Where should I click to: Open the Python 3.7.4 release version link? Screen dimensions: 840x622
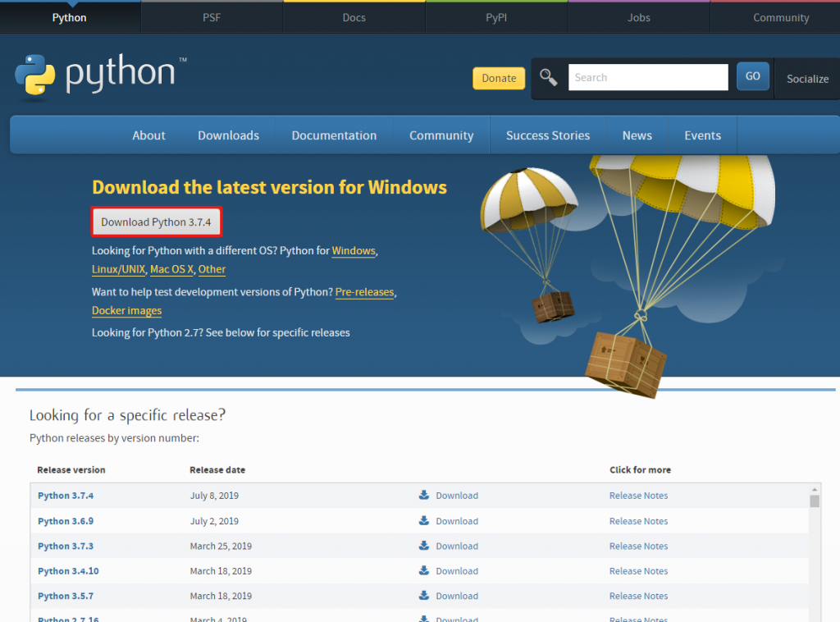(66, 496)
